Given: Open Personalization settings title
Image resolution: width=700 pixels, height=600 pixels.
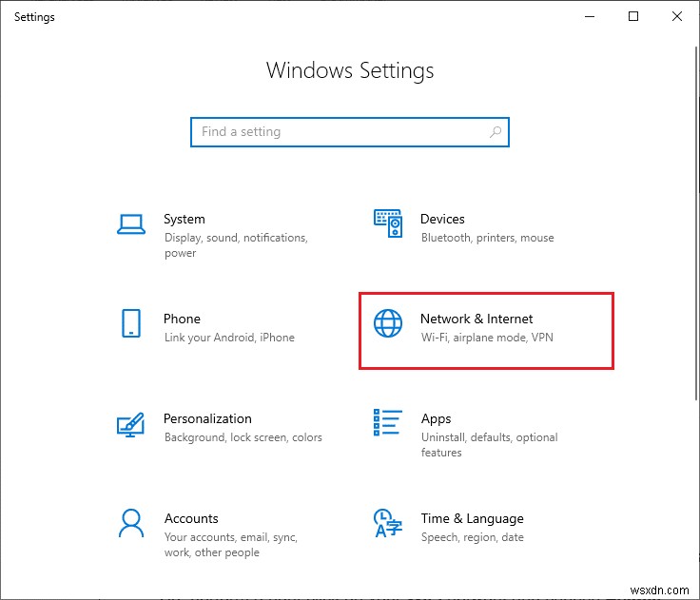Looking at the screenshot, I should tap(207, 418).
